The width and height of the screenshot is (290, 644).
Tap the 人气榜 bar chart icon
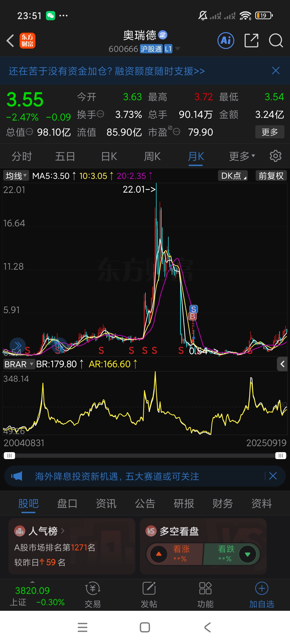point(20,531)
